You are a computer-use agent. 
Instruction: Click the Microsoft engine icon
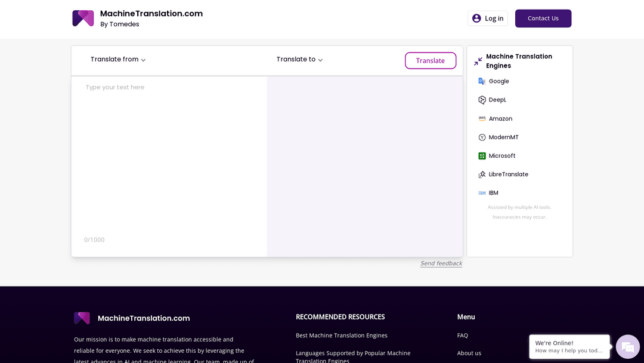coord(482,156)
